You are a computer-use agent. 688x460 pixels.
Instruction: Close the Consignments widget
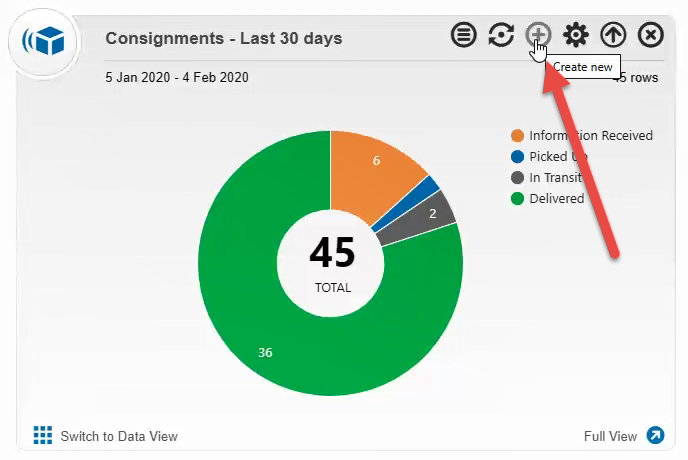click(650, 36)
